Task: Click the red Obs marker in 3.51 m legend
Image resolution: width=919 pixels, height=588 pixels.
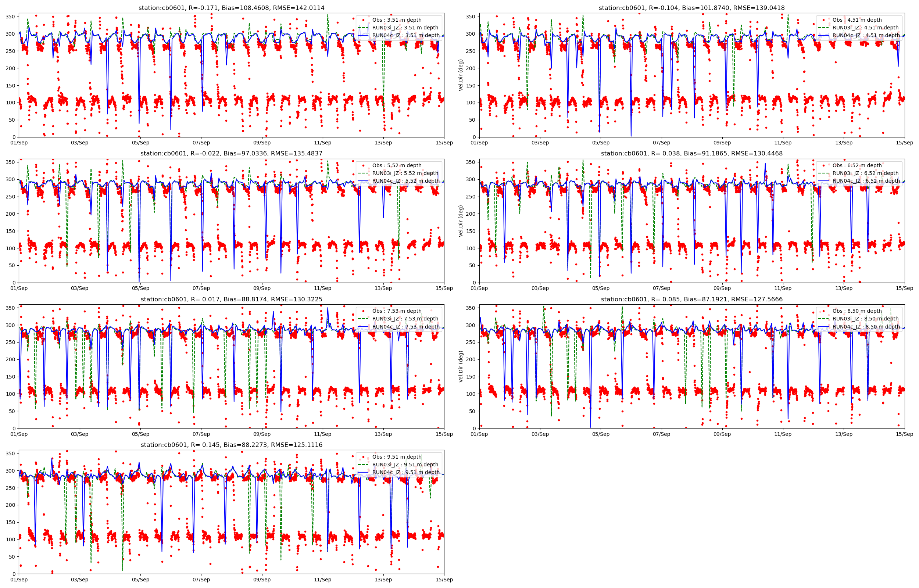Action: (x=364, y=20)
